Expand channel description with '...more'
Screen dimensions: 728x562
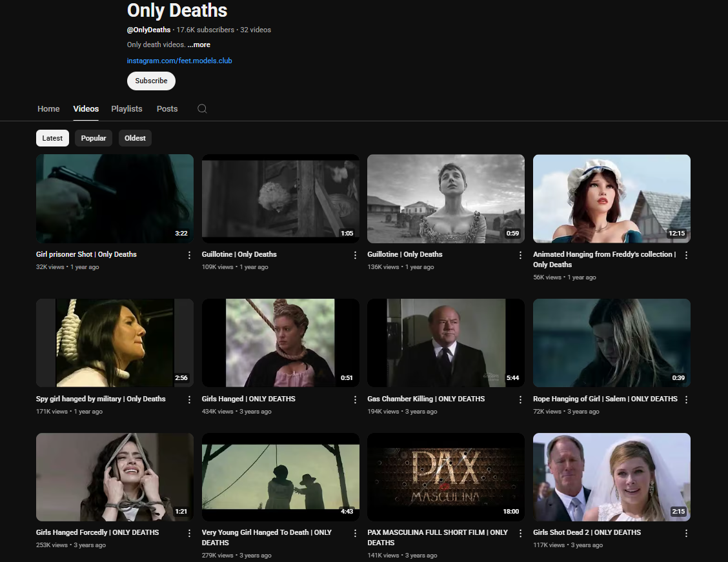(x=199, y=45)
